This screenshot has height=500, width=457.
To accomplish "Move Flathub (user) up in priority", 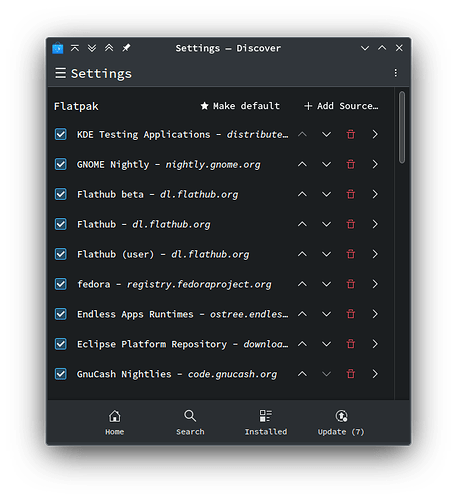I will click(x=302, y=254).
